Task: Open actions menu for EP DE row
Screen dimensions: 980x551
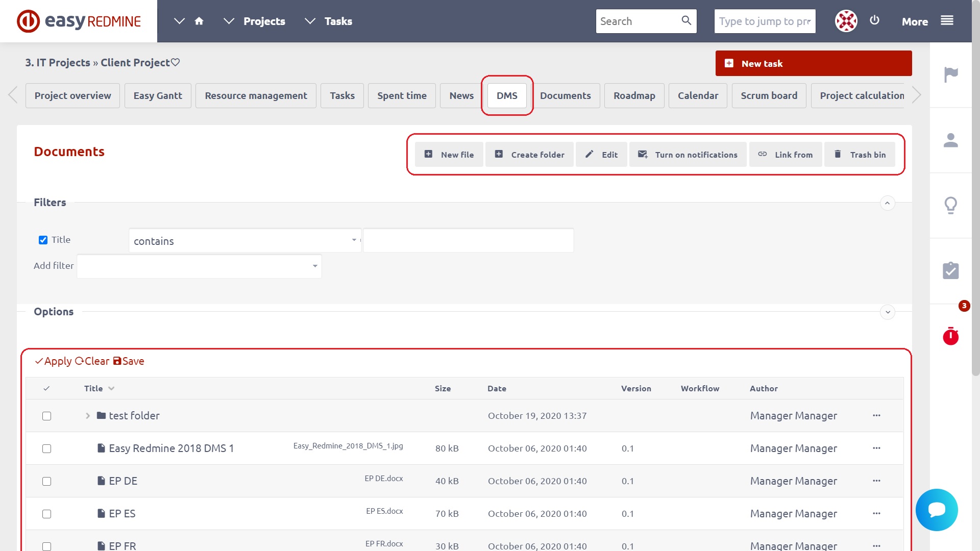Action: click(876, 481)
